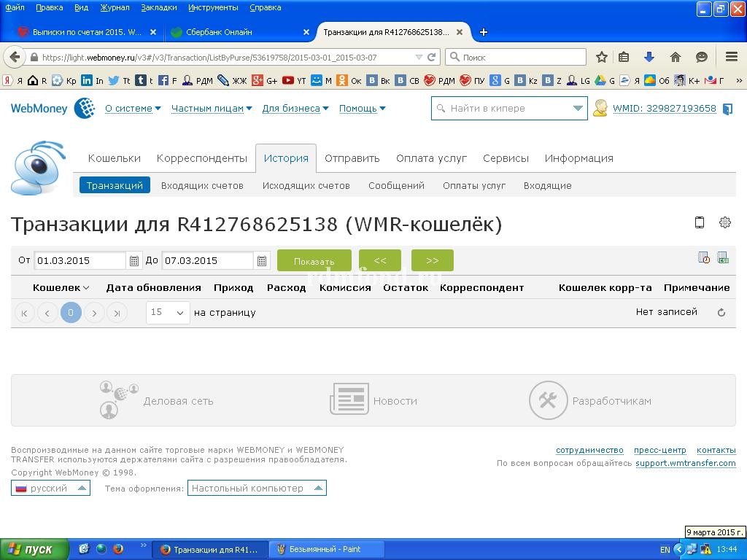The image size is (747, 560).
Task: Change the 15 rows per page dropdown
Action: [x=168, y=312]
